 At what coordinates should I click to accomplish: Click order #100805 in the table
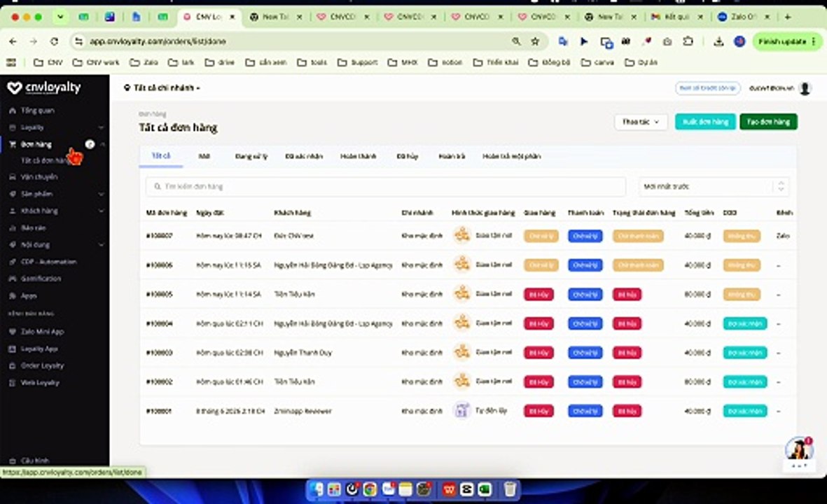[159, 294]
